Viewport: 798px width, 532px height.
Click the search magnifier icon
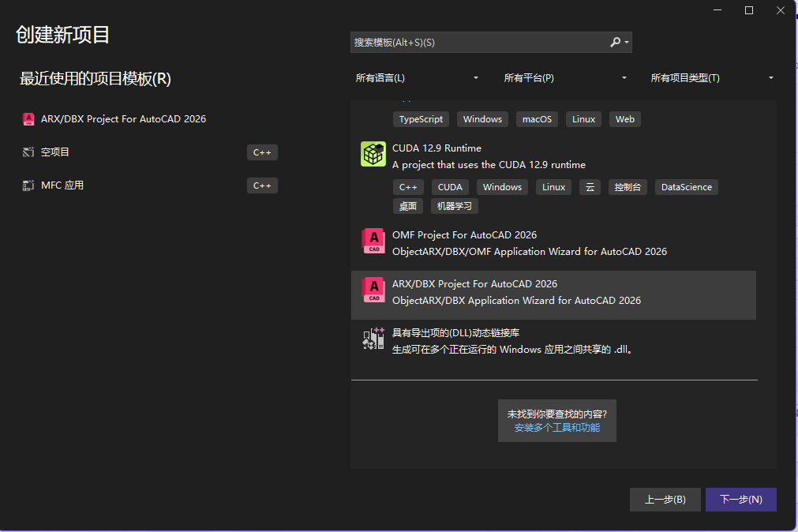[616, 43]
